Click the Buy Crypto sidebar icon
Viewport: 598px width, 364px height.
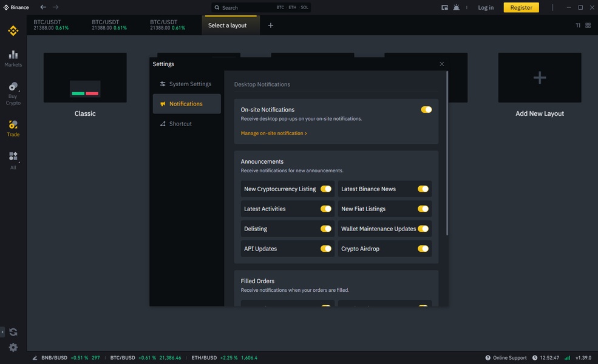coord(13,93)
